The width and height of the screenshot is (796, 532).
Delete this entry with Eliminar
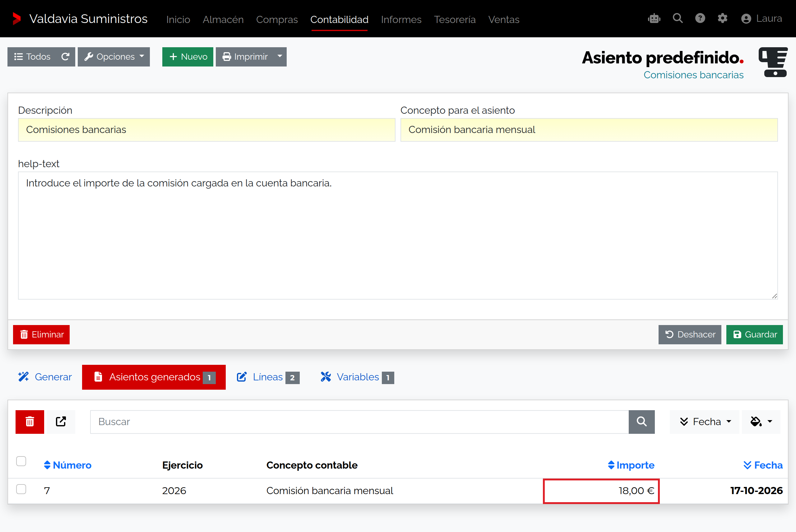(x=41, y=335)
